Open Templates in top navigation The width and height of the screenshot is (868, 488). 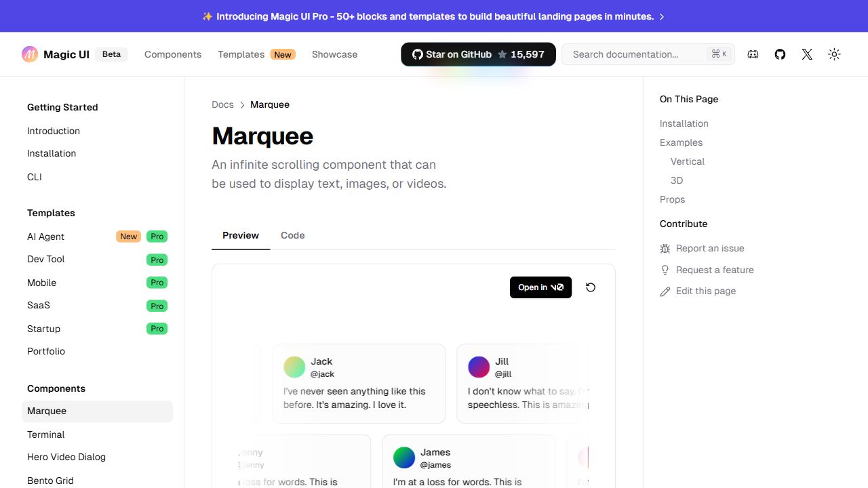click(241, 54)
